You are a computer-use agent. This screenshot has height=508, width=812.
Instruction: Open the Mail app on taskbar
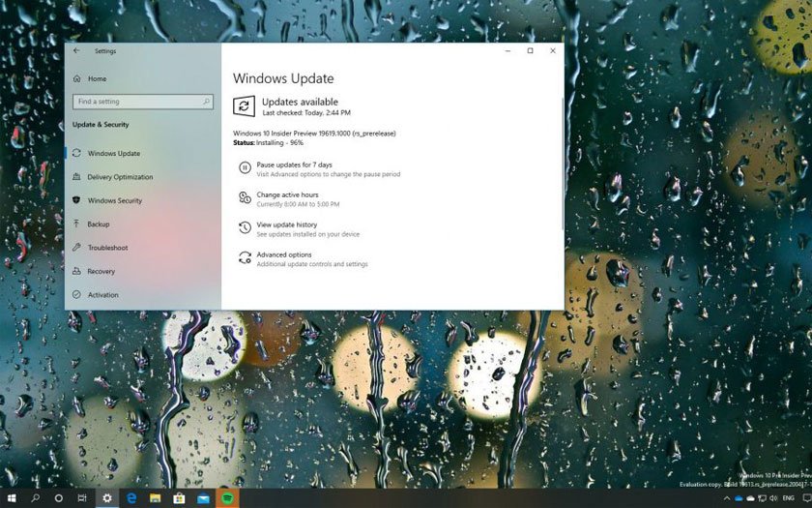[203, 498]
